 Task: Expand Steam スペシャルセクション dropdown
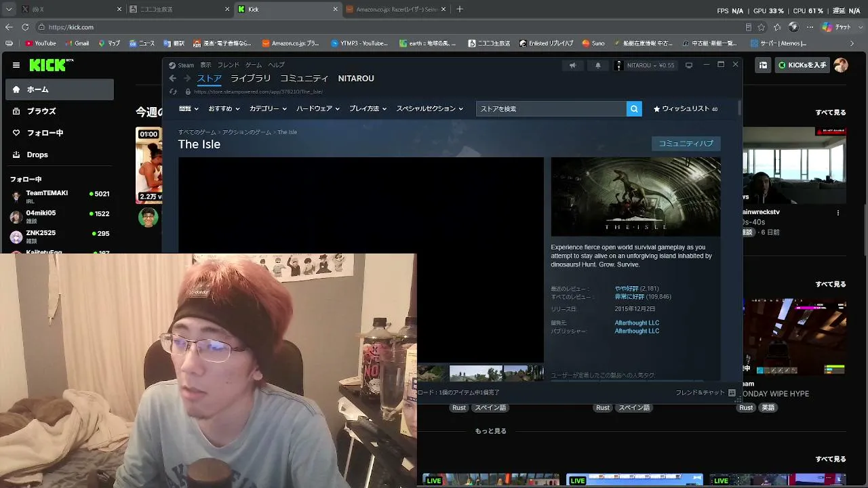point(430,108)
